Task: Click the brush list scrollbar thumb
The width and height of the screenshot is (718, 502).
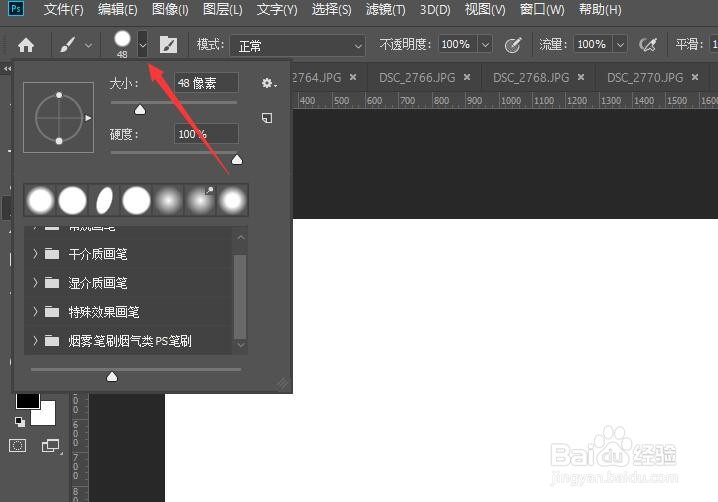Action: coord(240,296)
